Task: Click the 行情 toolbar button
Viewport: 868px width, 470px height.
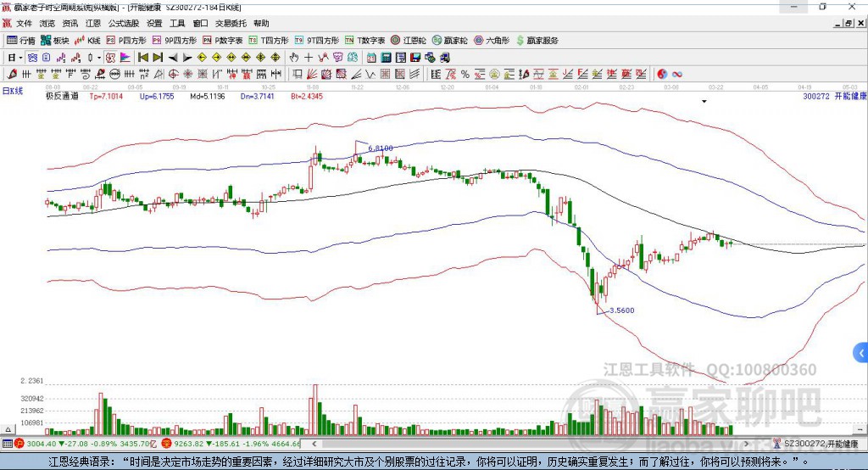Action: 21,40
